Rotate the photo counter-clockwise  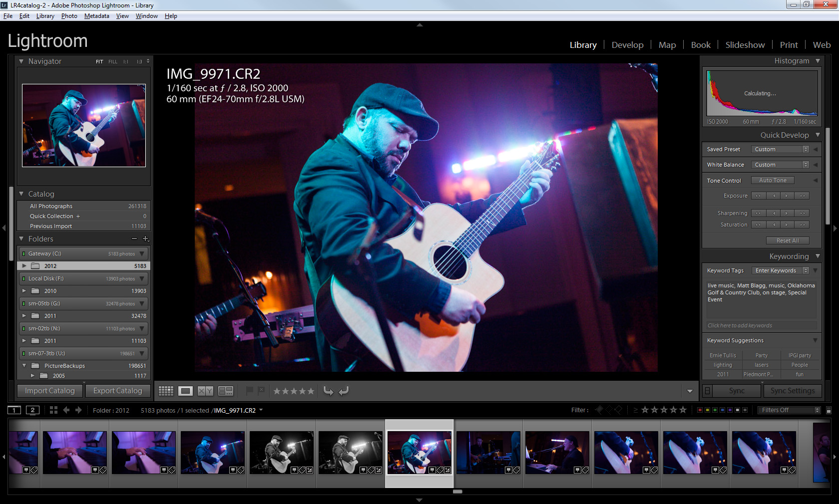[328, 391]
